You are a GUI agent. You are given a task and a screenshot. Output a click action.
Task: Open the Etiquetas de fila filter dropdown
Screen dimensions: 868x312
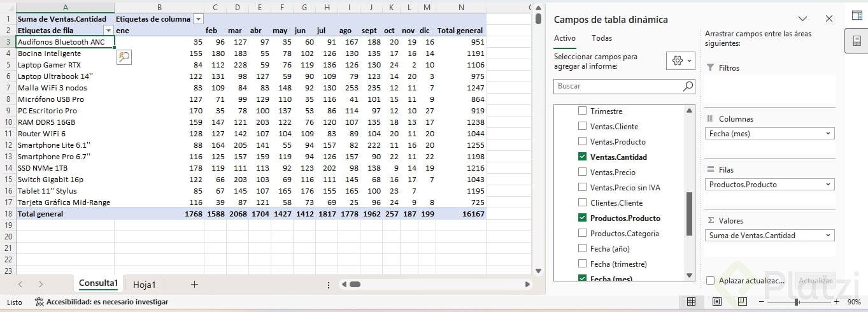[108, 31]
